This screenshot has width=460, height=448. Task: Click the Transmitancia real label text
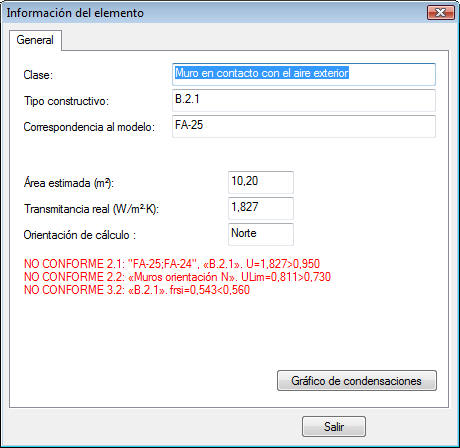coord(91,209)
